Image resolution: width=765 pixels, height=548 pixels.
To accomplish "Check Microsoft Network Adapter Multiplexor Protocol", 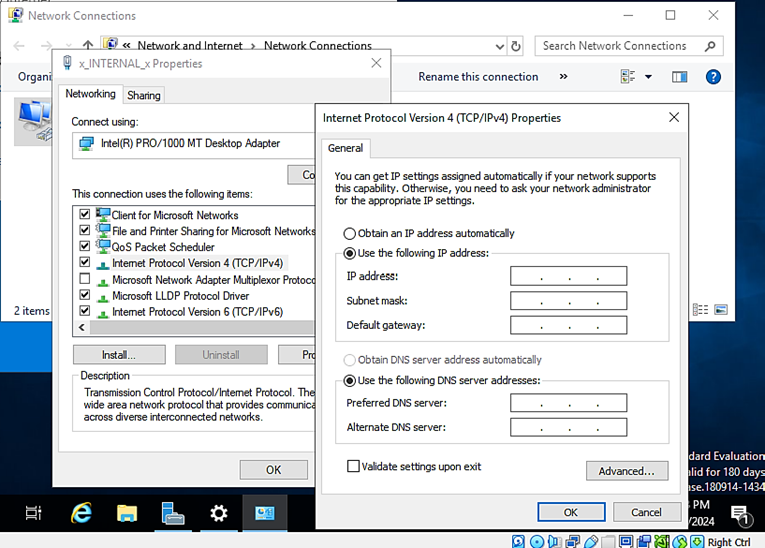I will tap(85, 280).
